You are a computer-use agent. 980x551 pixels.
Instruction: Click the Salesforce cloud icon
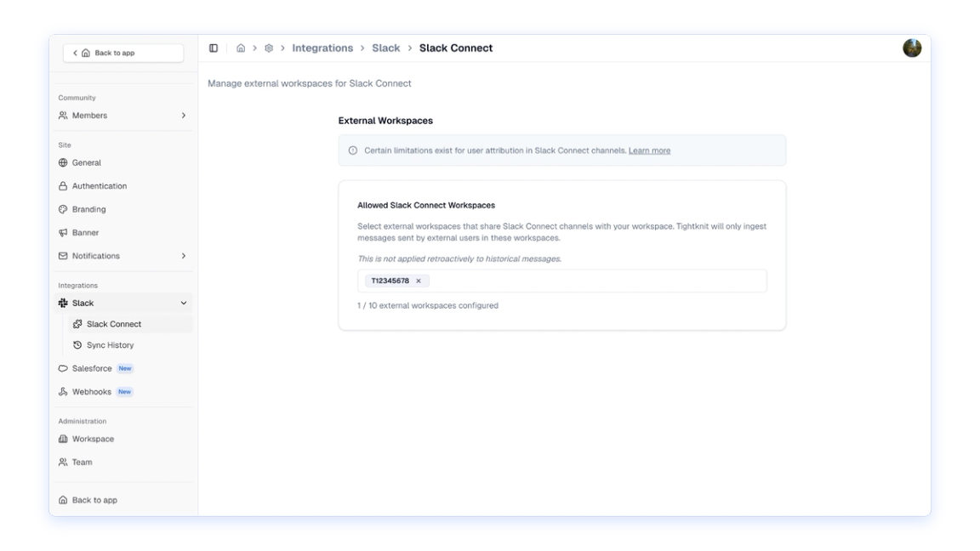(63, 368)
